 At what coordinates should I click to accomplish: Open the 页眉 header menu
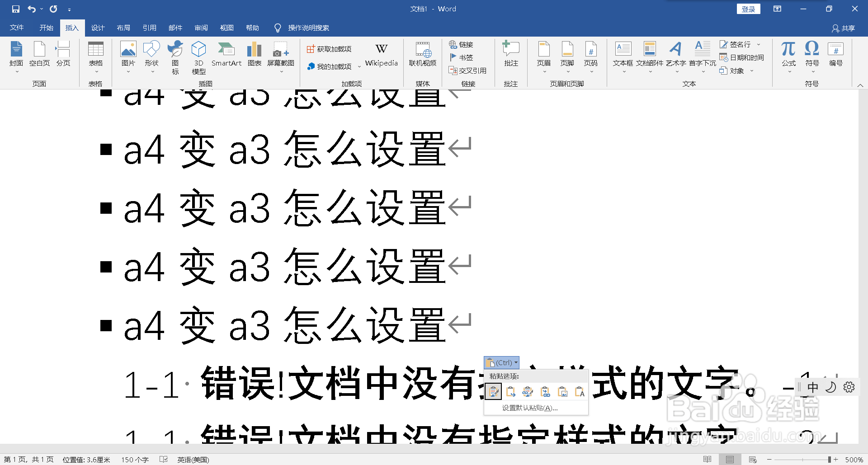point(544,57)
